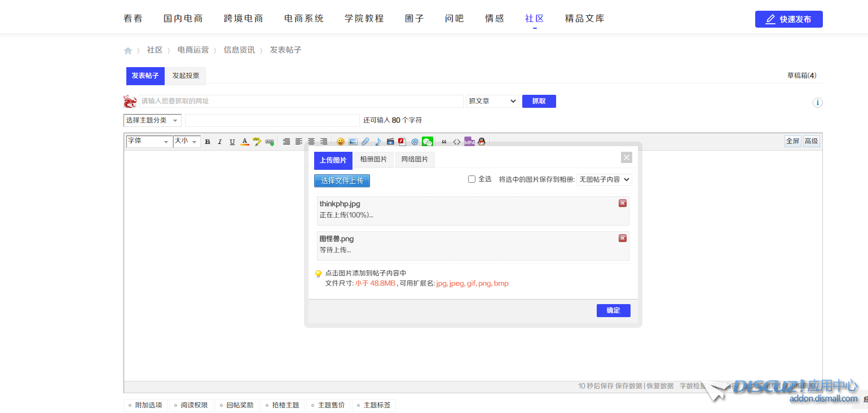Click the info icon at right
Image resolution: width=868 pixels, height=413 pixels.
click(x=818, y=103)
